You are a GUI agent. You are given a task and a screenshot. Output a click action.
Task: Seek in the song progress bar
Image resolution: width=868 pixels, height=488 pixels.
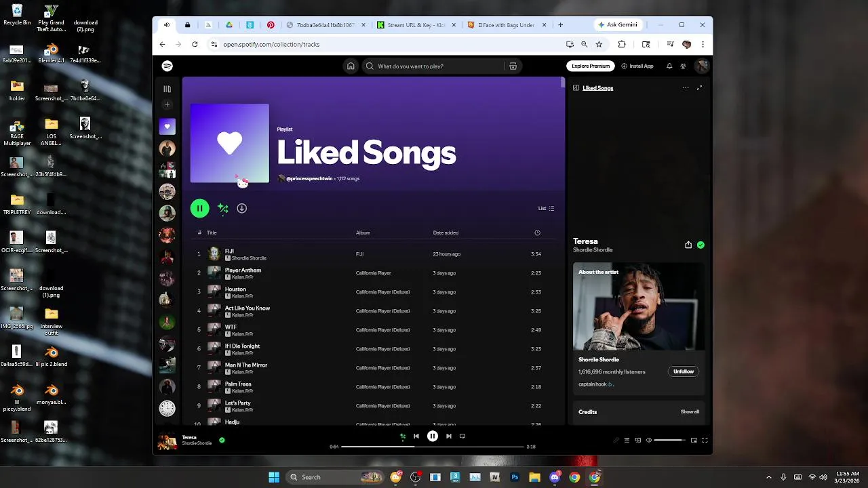(x=433, y=447)
